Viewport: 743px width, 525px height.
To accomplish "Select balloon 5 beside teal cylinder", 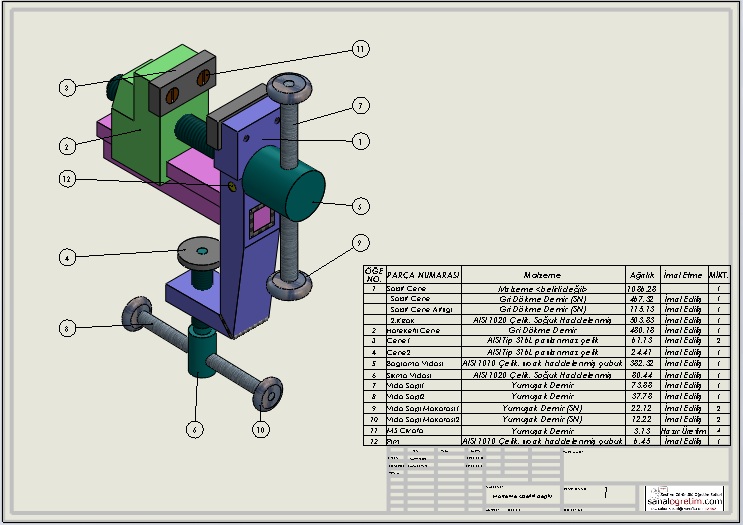I will (x=361, y=206).
